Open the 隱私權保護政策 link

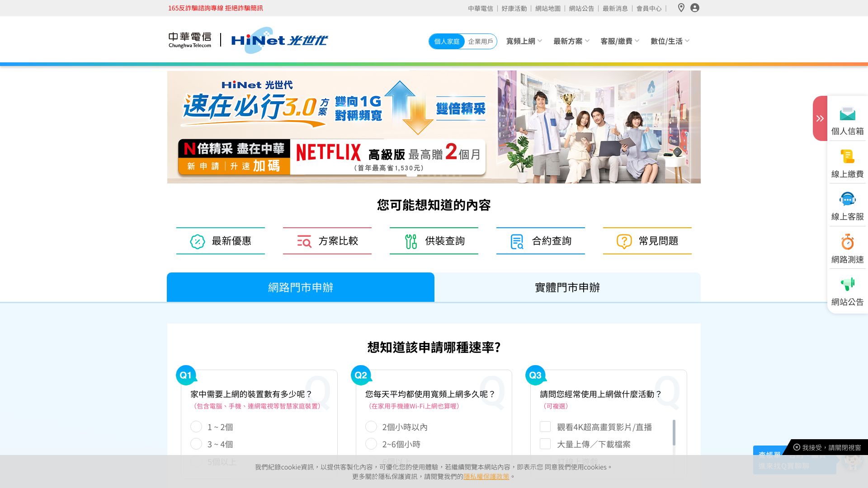486,477
